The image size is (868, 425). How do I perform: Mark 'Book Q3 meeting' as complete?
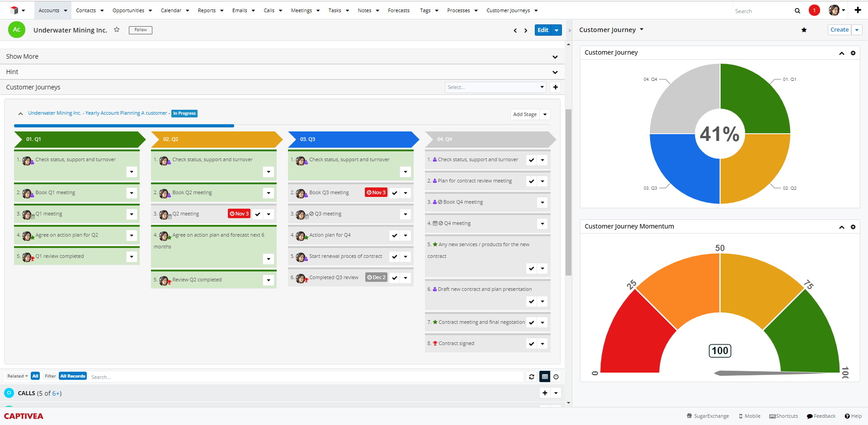tap(394, 192)
